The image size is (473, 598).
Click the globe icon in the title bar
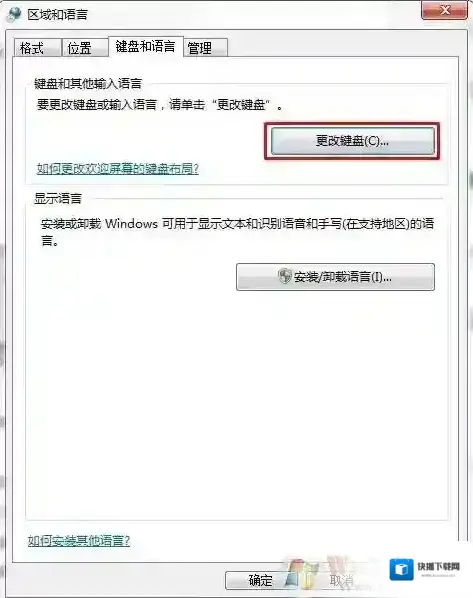point(15,14)
